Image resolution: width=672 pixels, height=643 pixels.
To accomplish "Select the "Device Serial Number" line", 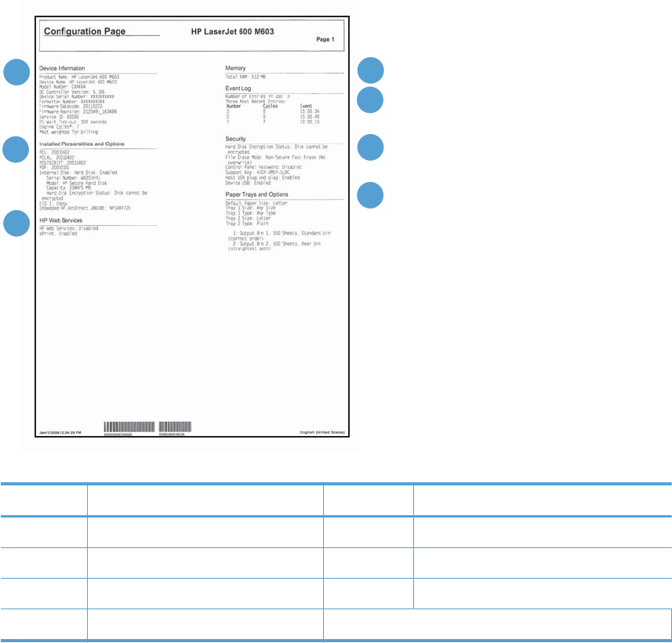I will (x=77, y=96).
